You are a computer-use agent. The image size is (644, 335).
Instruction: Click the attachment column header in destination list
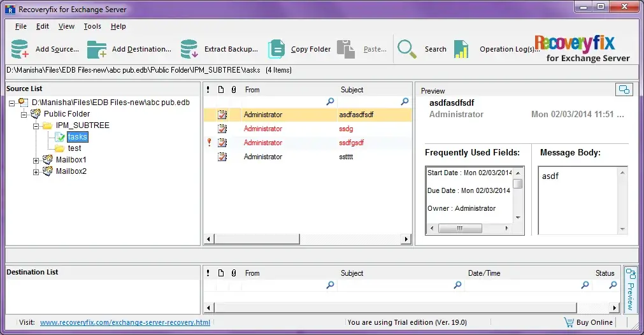coord(234,273)
